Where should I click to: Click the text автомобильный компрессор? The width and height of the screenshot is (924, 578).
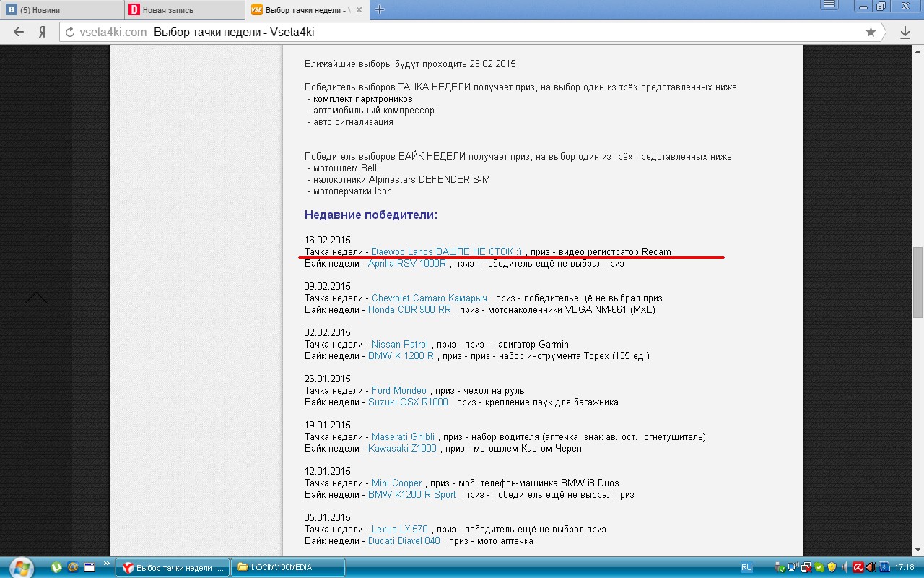pos(374,111)
